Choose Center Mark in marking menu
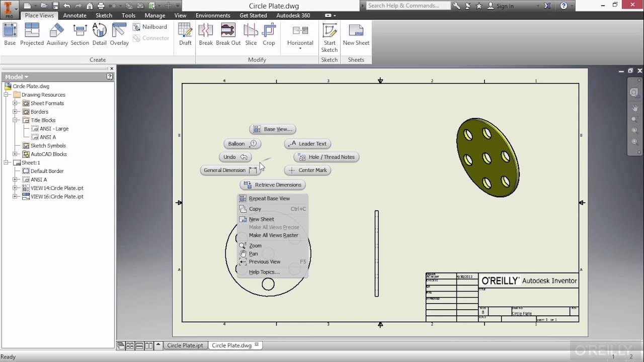 (x=308, y=170)
